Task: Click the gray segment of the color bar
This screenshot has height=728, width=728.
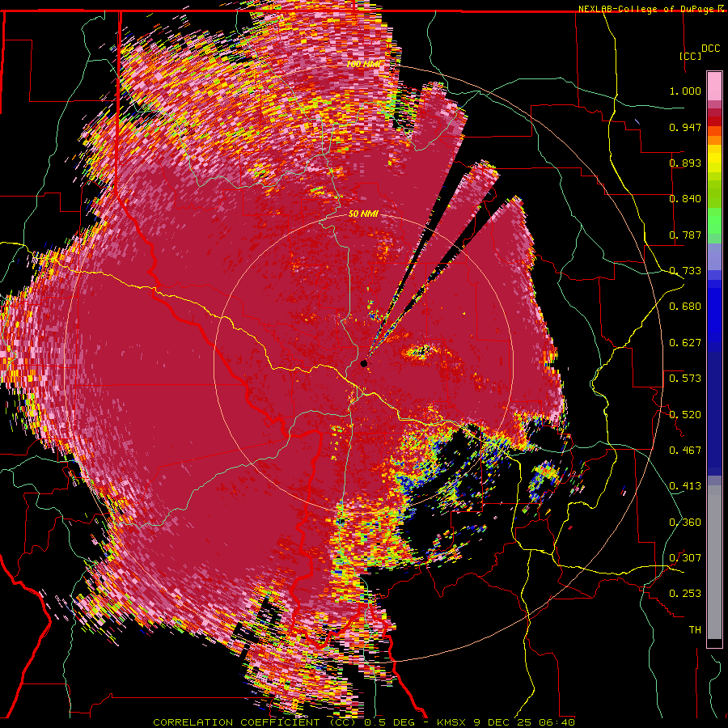Action: pyautogui.click(x=714, y=562)
